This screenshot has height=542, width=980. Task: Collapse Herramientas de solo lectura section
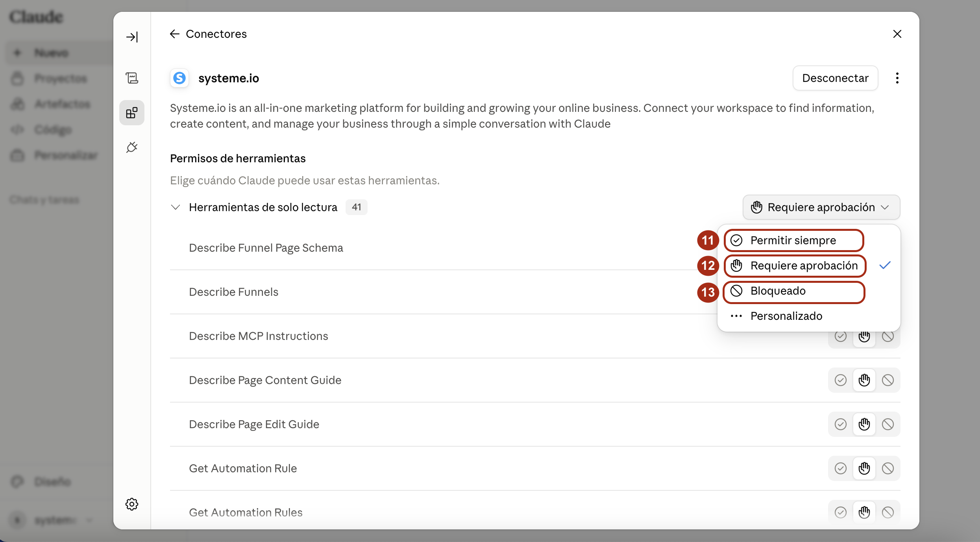(176, 207)
